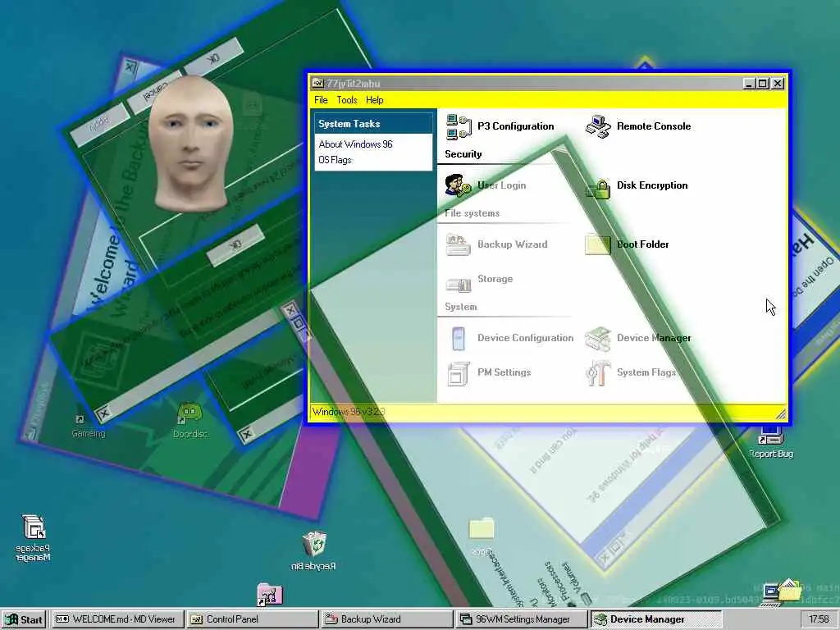Click OS Flags link in System Tasks

335,160
